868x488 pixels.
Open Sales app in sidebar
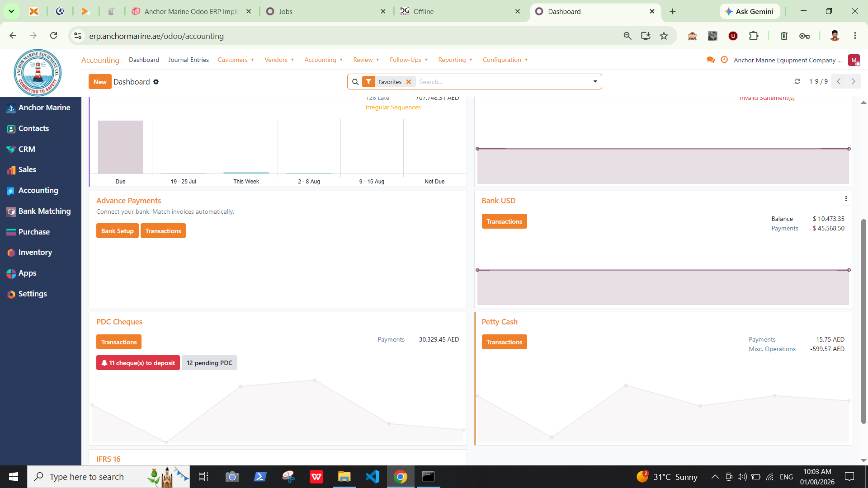[22, 169]
